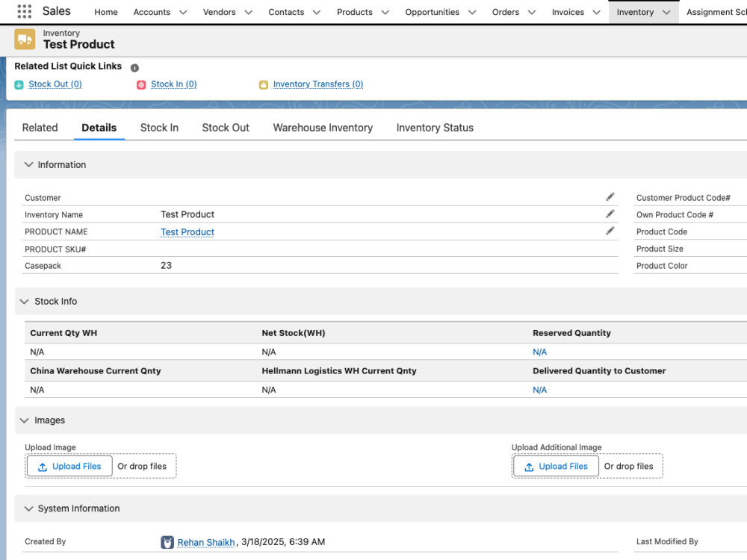The image size is (747, 560).
Task: Collapse the System Information section
Action: (28, 508)
